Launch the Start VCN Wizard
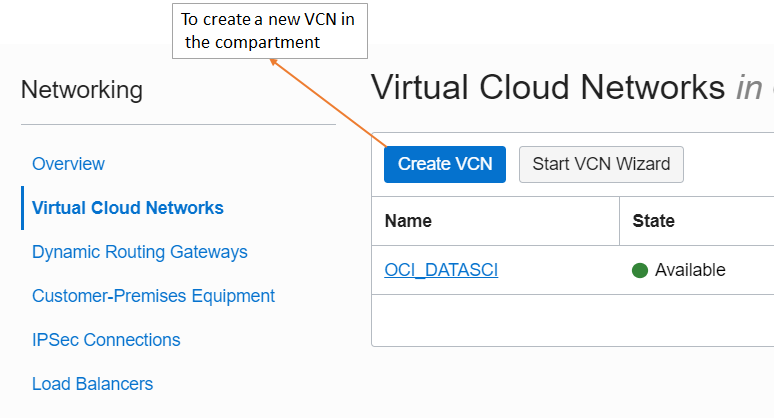The width and height of the screenshot is (774, 418). pyautogui.click(x=601, y=164)
